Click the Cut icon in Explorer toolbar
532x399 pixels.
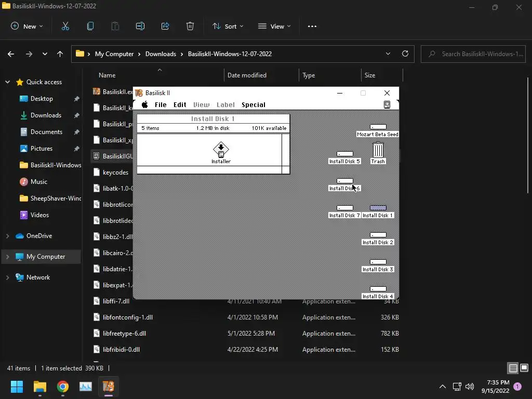pyautogui.click(x=65, y=26)
